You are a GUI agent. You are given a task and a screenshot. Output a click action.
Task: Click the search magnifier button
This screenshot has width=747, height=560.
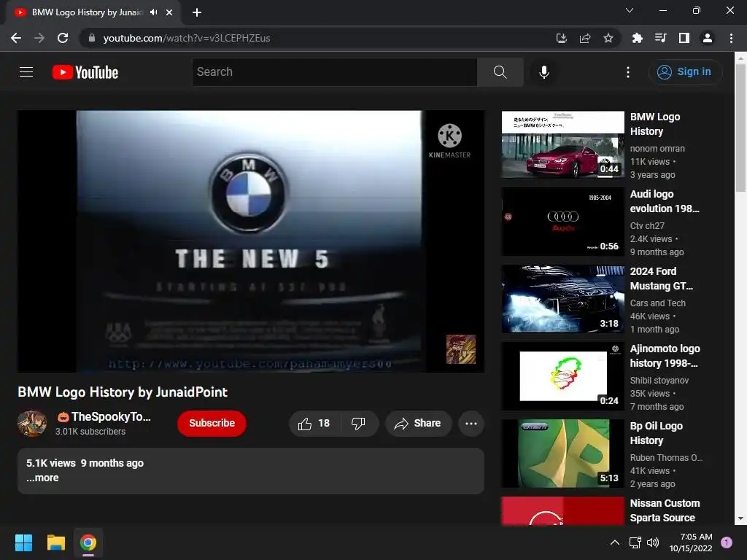click(x=500, y=72)
